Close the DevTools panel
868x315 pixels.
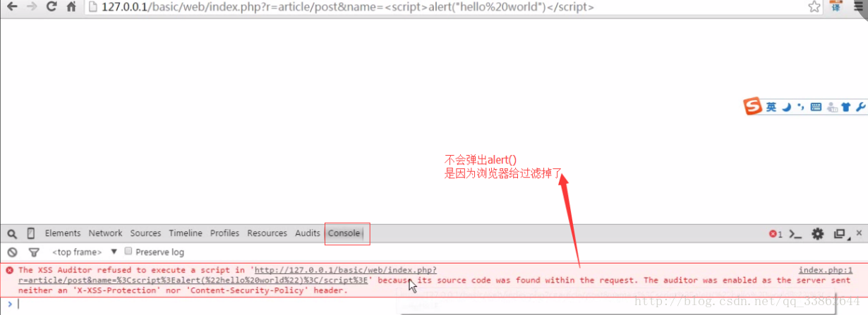point(859,232)
